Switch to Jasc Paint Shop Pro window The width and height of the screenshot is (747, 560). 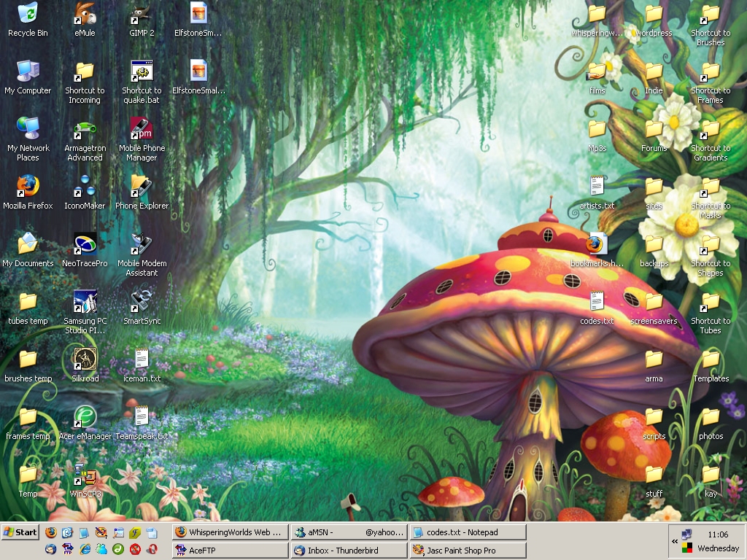[x=468, y=550]
